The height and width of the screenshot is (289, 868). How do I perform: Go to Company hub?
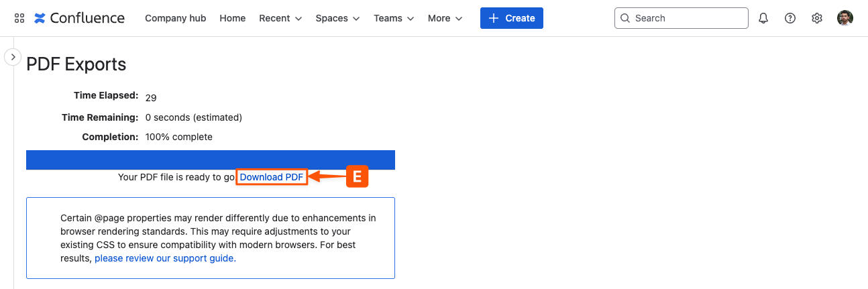(176, 18)
